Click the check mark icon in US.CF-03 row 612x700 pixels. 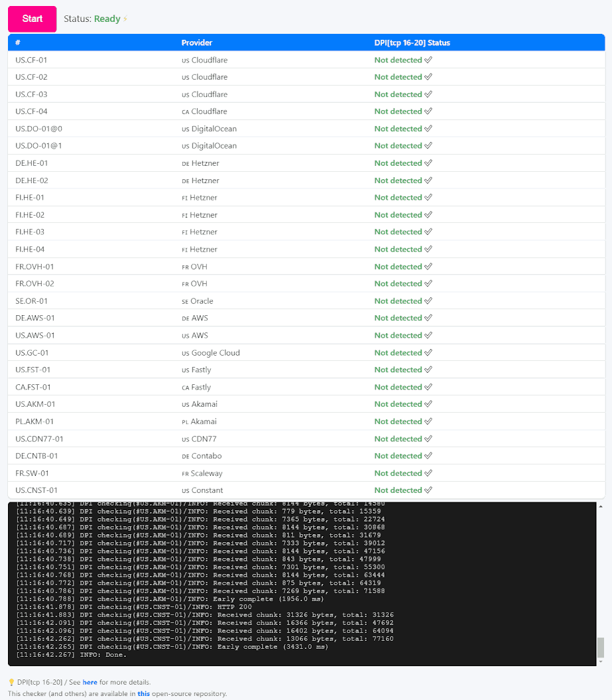pyautogui.click(x=428, y=94)
